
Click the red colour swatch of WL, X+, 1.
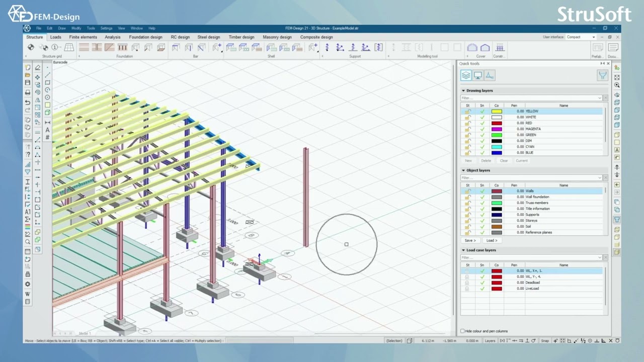click(497, 271)
